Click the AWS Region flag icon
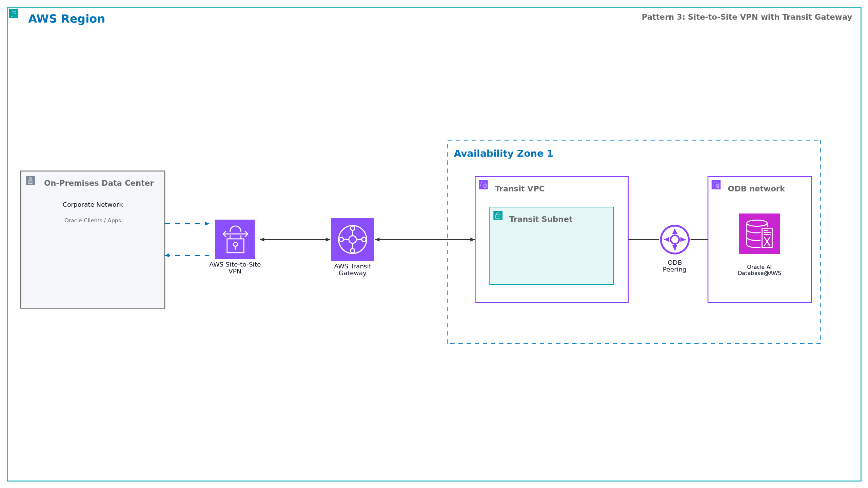 pyautogui.click(x=14, y=14)
